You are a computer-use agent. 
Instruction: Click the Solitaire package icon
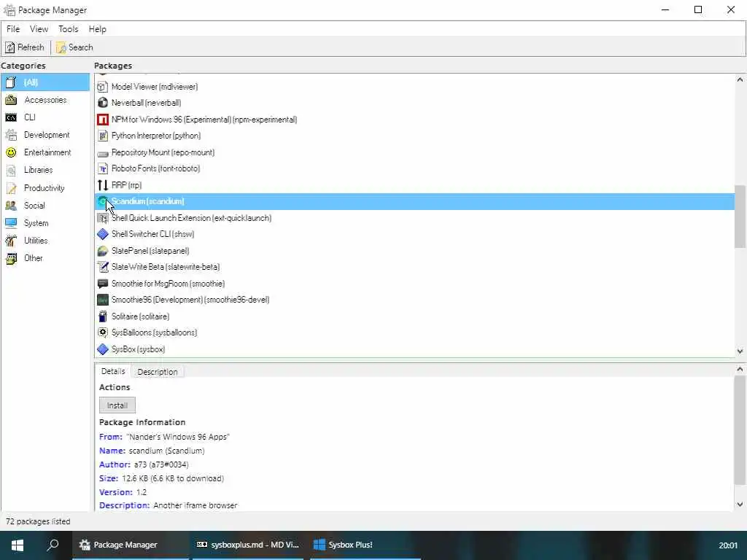[102, 316]
